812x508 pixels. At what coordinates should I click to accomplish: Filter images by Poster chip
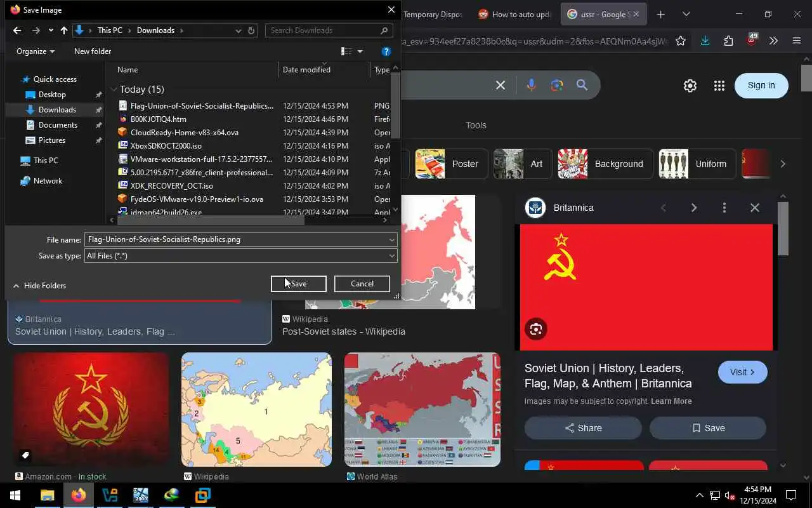(451, 164)
